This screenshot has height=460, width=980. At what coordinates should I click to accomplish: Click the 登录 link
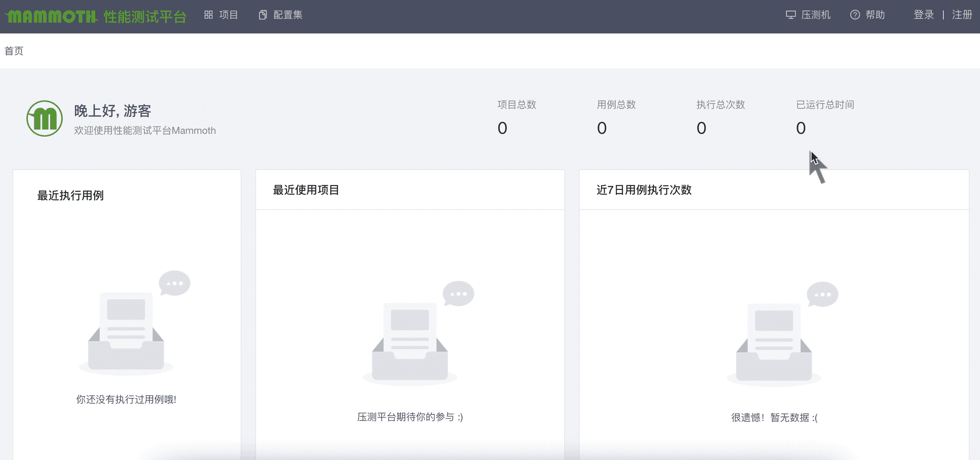(x=924, y=15)
